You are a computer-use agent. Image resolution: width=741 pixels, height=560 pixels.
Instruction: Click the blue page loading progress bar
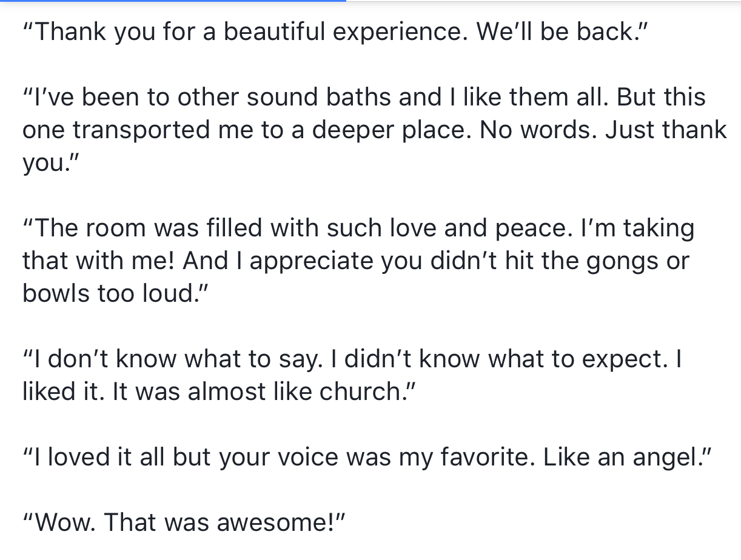coord(173,1)
